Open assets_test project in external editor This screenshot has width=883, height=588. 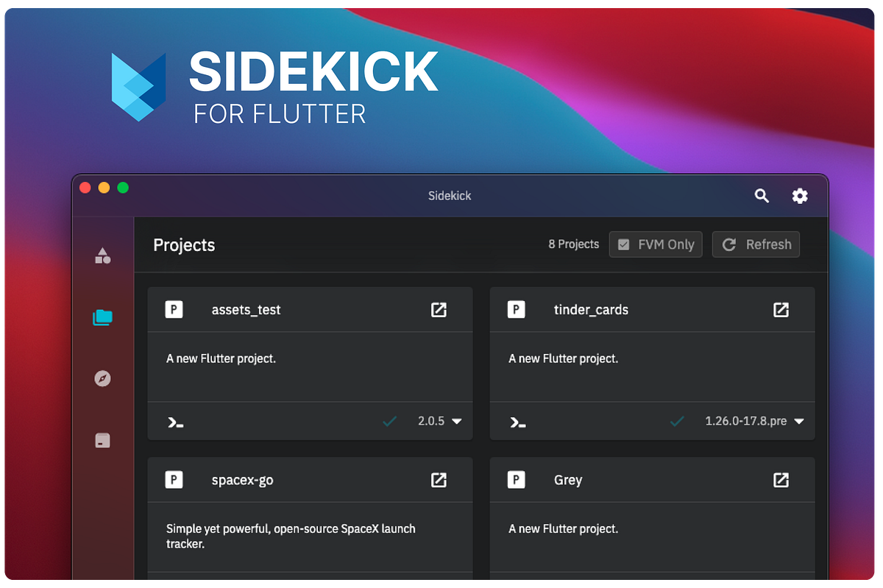[439, 310]
